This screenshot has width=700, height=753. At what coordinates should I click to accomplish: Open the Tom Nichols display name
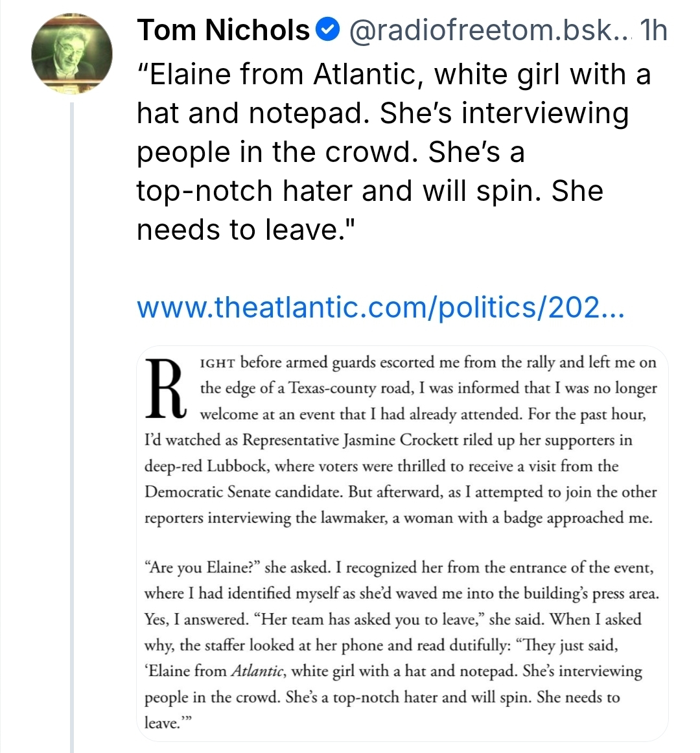[x=223, y=30]
